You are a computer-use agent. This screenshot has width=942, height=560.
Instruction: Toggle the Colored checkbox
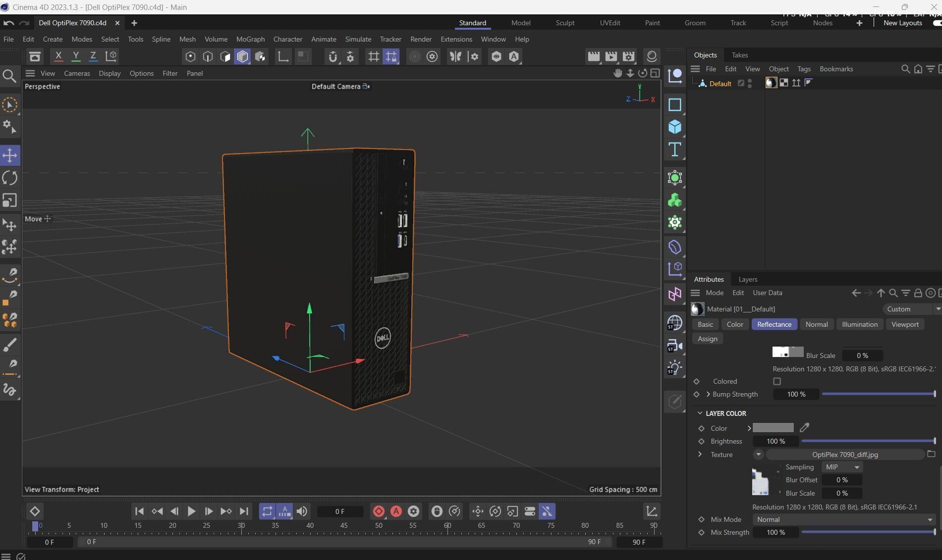[777, 381]
